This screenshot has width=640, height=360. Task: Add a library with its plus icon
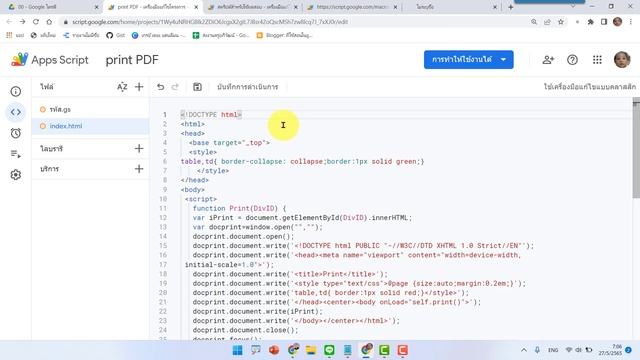[x=139, y=148]
